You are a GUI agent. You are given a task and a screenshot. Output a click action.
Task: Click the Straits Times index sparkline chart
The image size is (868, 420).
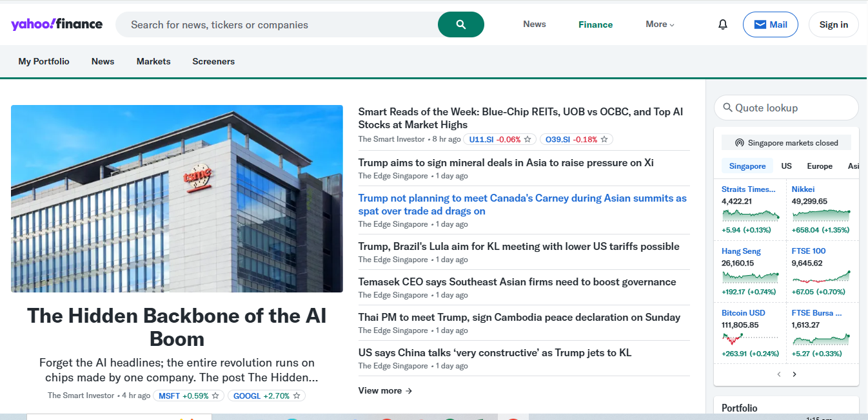pos(750,215)
